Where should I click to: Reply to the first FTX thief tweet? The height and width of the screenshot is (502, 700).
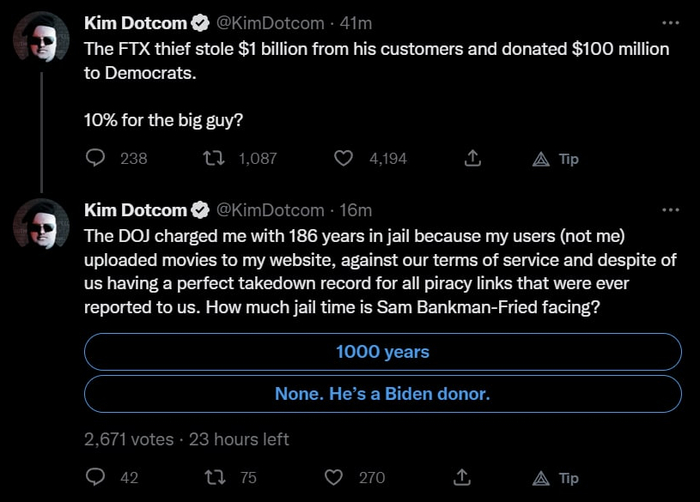click(97, 158)
